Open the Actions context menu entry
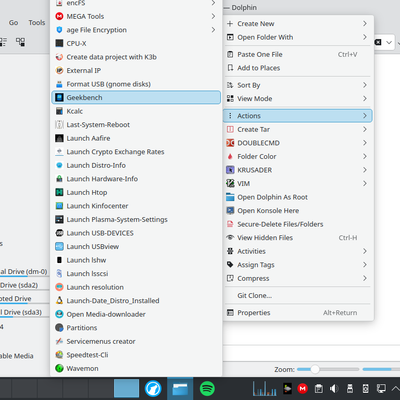 tap(297, 116)
